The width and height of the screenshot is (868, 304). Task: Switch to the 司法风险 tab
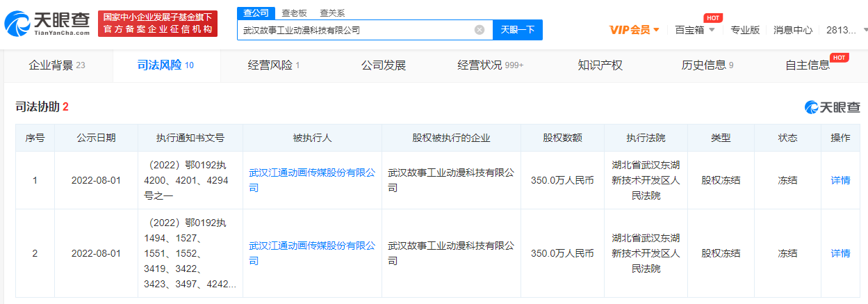166,65
